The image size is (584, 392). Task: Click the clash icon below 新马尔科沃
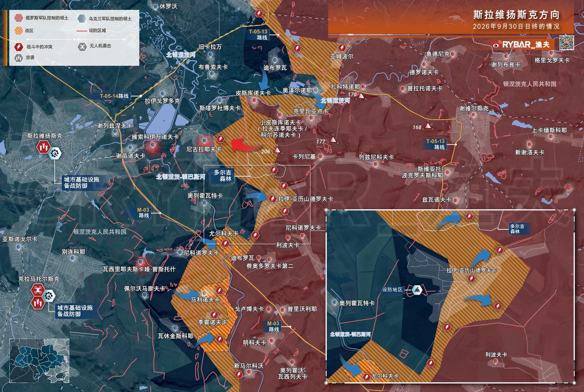pos(239,375)
